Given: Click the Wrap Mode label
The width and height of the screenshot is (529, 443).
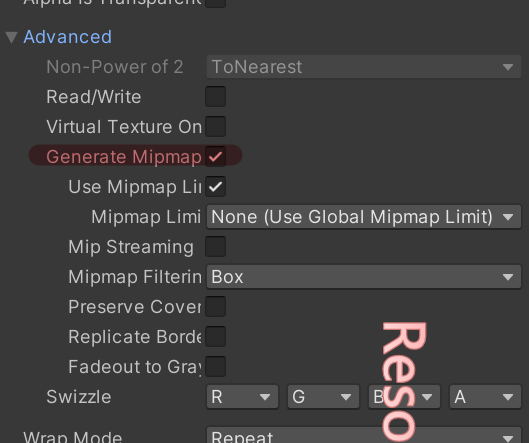Looking at the screenshot, I should pyautogui.click(x=73, y=437).
